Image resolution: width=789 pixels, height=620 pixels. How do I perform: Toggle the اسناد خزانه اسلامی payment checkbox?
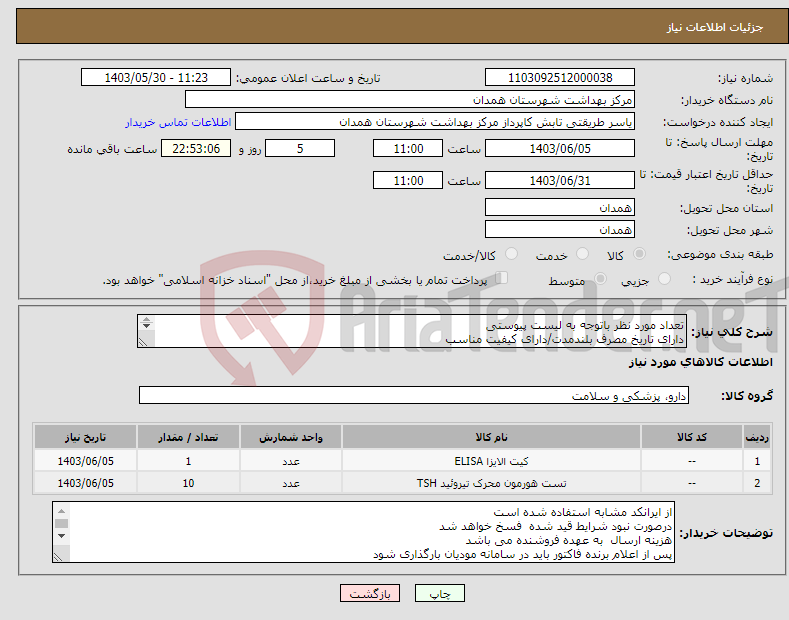(501, 278)
